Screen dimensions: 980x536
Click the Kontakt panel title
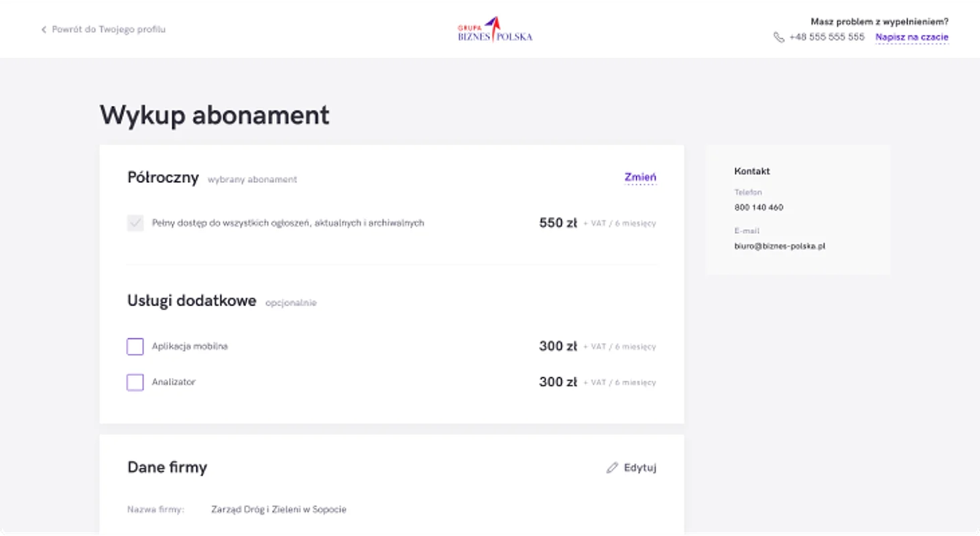[752, 172]
